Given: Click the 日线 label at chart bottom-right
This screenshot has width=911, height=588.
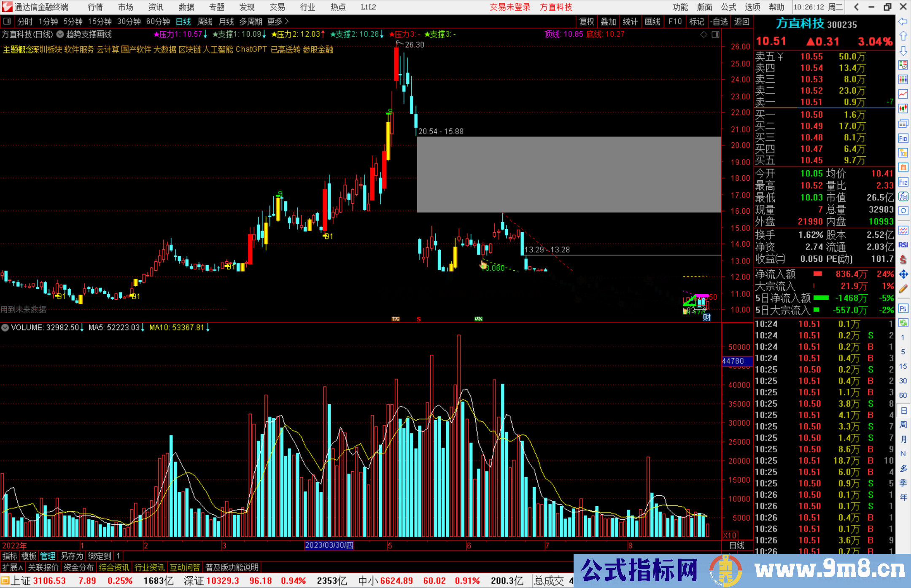Looking at the screenshot, I should [x=736, y=545].
